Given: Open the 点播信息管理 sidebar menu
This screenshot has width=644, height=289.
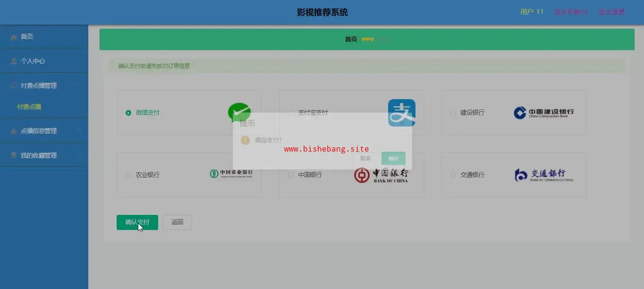Looking at the screenshot, I should 44,131.
